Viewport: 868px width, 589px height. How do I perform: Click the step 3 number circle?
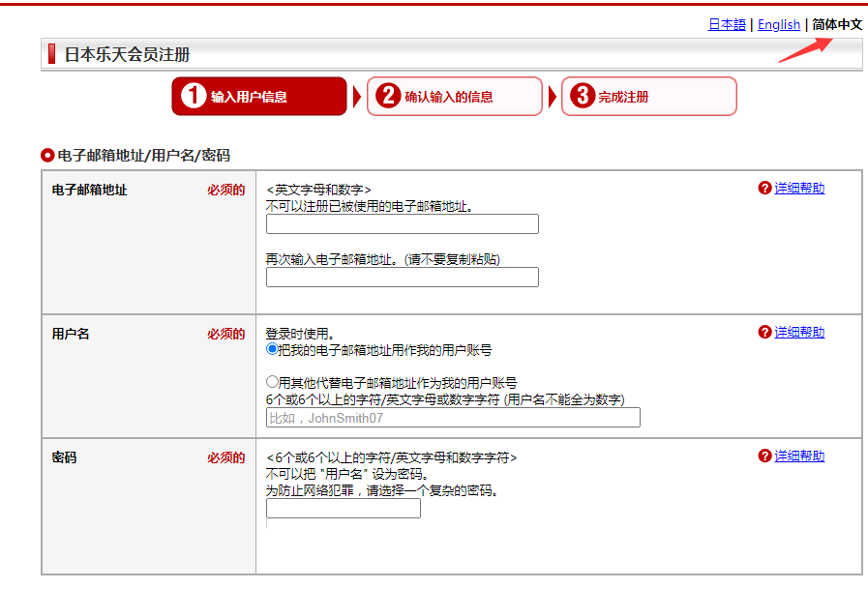(582, 97)
